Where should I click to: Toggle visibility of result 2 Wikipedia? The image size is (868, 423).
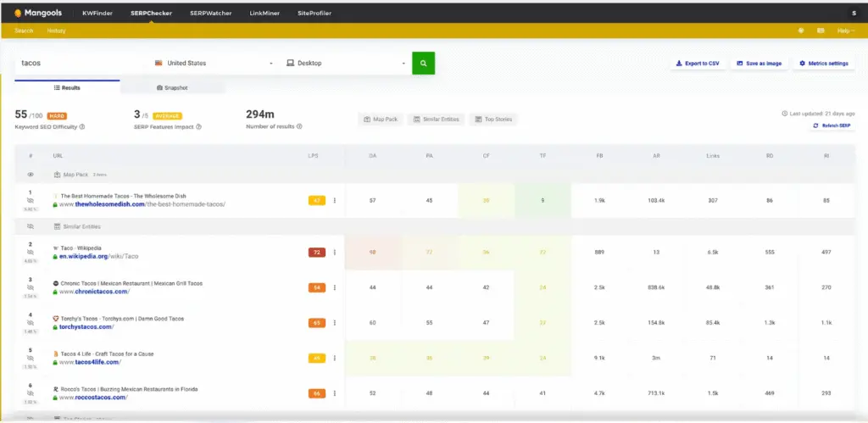click(31, 252)
